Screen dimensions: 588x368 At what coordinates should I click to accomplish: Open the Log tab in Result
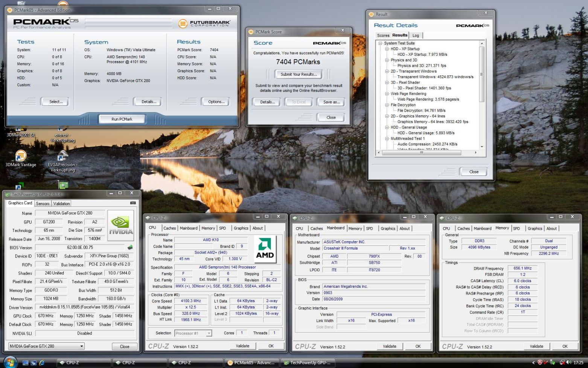(x=416, y=35)
